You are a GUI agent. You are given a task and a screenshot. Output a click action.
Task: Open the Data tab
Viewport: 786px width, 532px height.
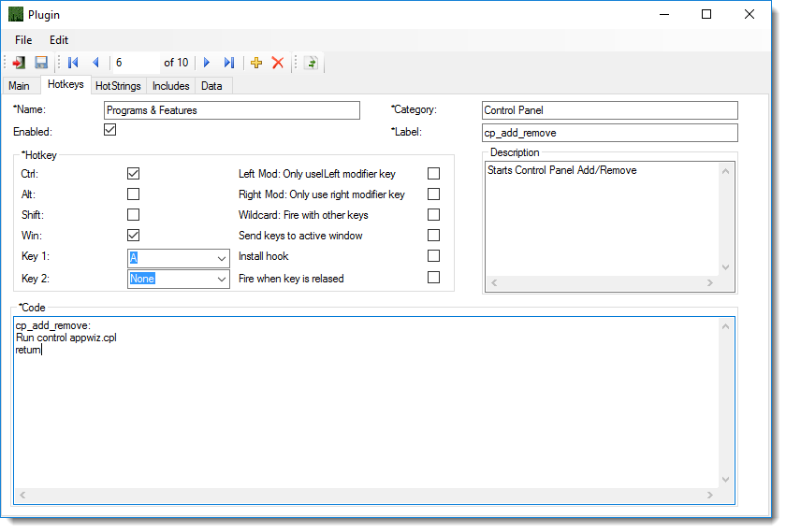click(x=211, y=86)
